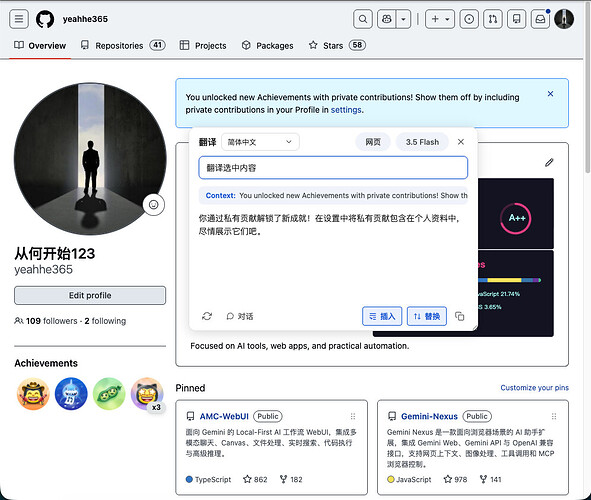Open the GitHub hamburger navigation menu
Image resolution: width=591 pixels, height=500 pixels.
(19, 18)
